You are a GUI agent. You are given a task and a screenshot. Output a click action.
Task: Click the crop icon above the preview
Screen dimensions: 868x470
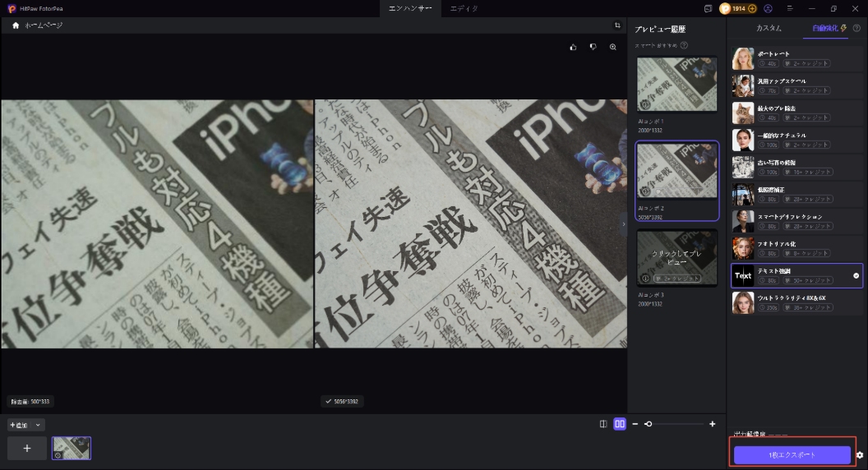tap(618, 25)
